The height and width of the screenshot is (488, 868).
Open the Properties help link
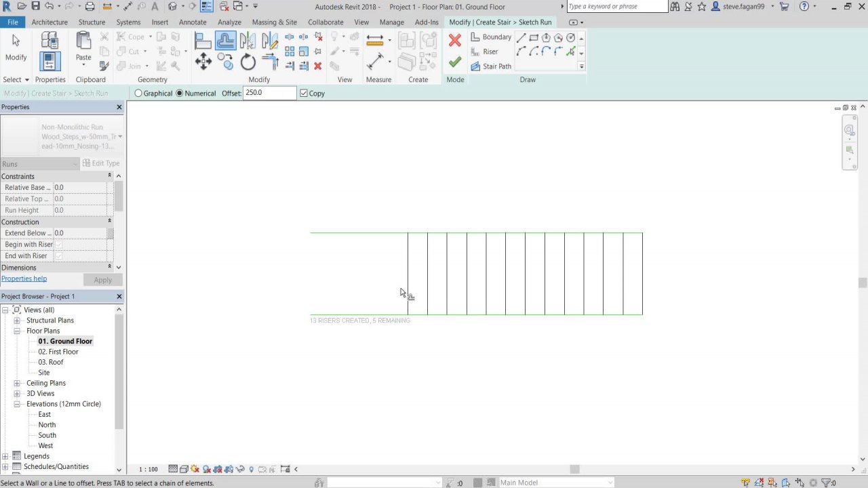pos(24,279)
